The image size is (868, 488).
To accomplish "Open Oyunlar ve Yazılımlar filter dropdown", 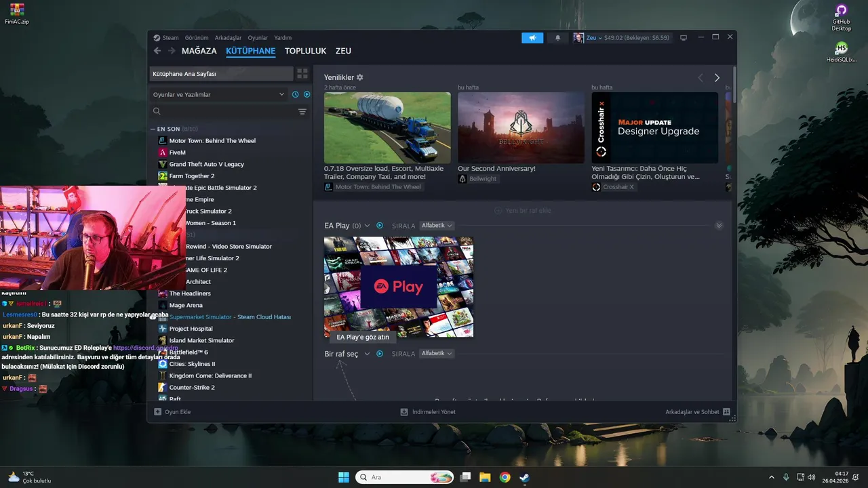I will pyautogui.click(x=218, y=94).
